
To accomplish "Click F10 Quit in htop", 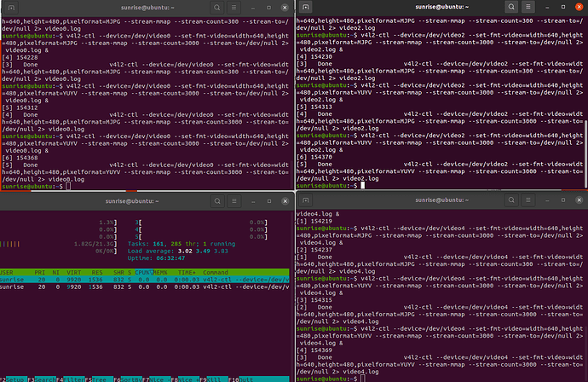I will coord(259,379).
